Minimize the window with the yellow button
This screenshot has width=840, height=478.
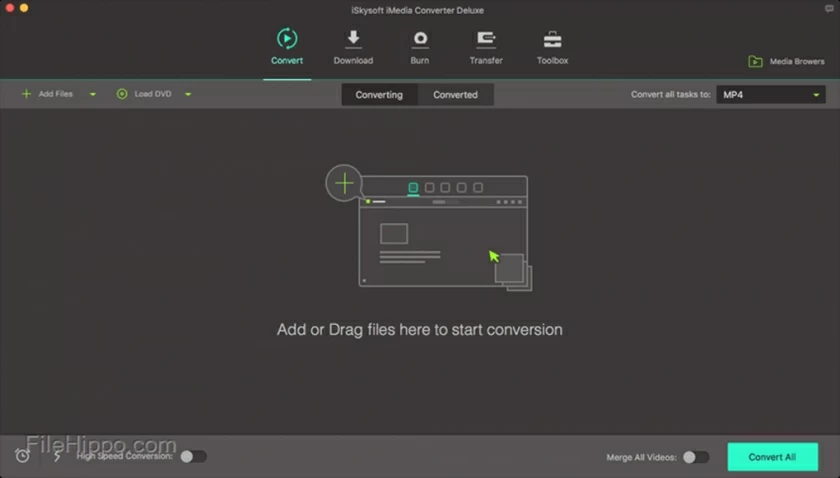(24, 8)
